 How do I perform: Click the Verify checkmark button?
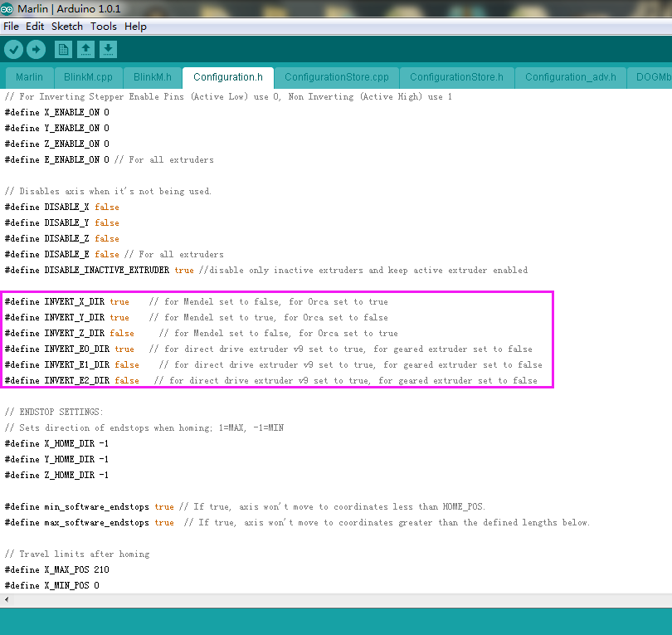[13, 50]
